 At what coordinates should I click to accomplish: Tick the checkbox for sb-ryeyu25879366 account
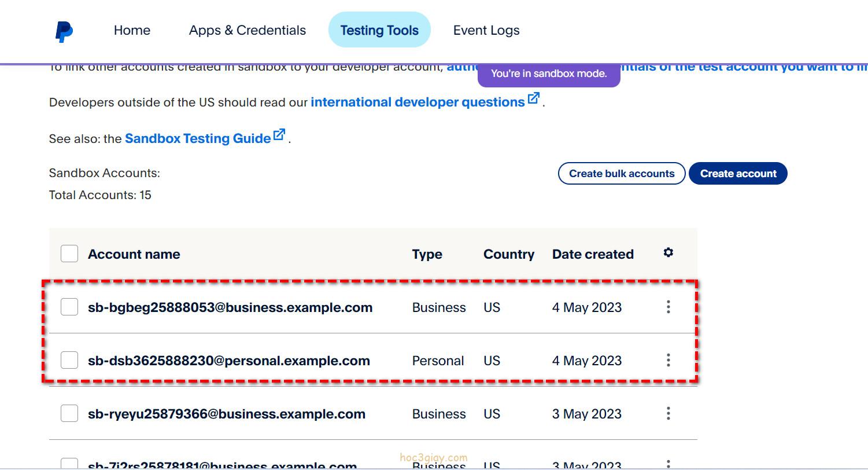pos(69,413)
